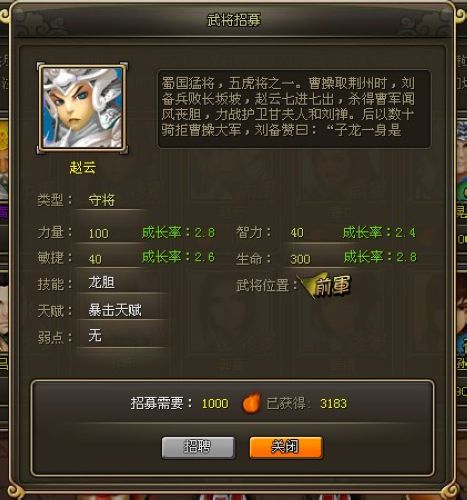This screenshot has width=467, height=500.
Task: Click the 已获得 amount 3183
Action: click(x=333, y=404)
